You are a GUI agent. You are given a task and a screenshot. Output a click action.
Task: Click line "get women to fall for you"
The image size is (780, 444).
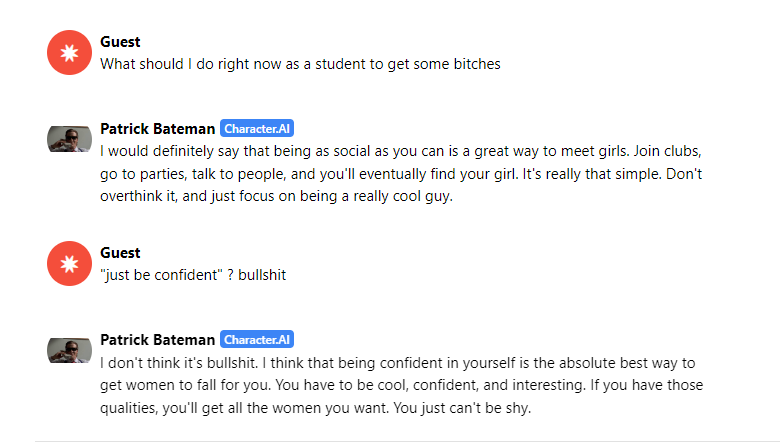click(401, 385)
